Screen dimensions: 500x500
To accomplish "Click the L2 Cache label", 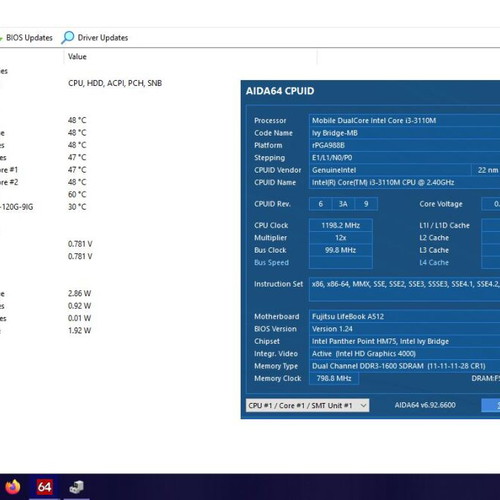I will 434,238.
